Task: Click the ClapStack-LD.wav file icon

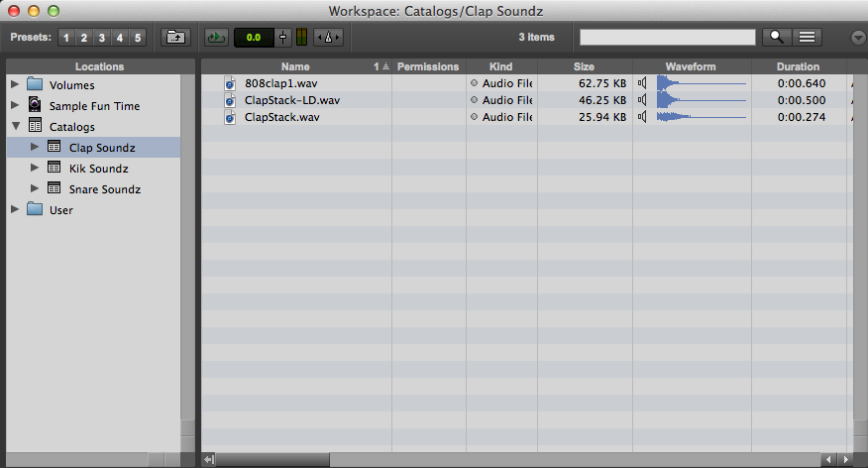Action: click(x=230, y=100)
